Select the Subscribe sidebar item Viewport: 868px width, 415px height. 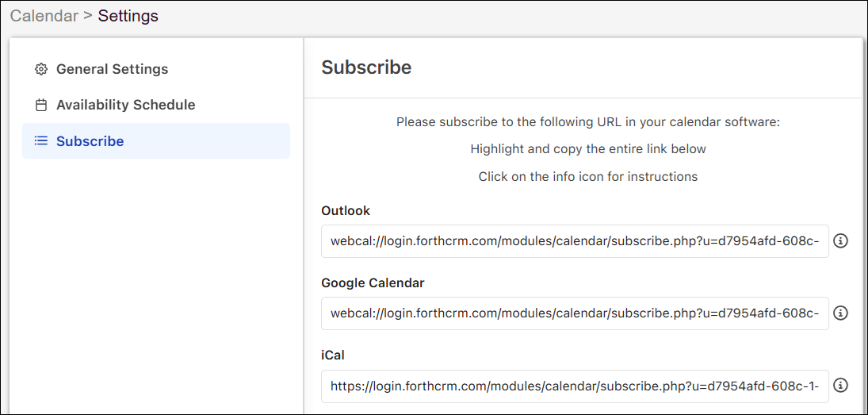156,141
